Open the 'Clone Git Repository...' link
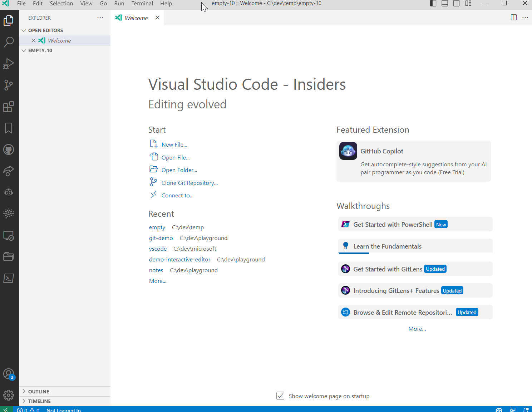This screenshot has width=532, height=412. pos(189,183)
